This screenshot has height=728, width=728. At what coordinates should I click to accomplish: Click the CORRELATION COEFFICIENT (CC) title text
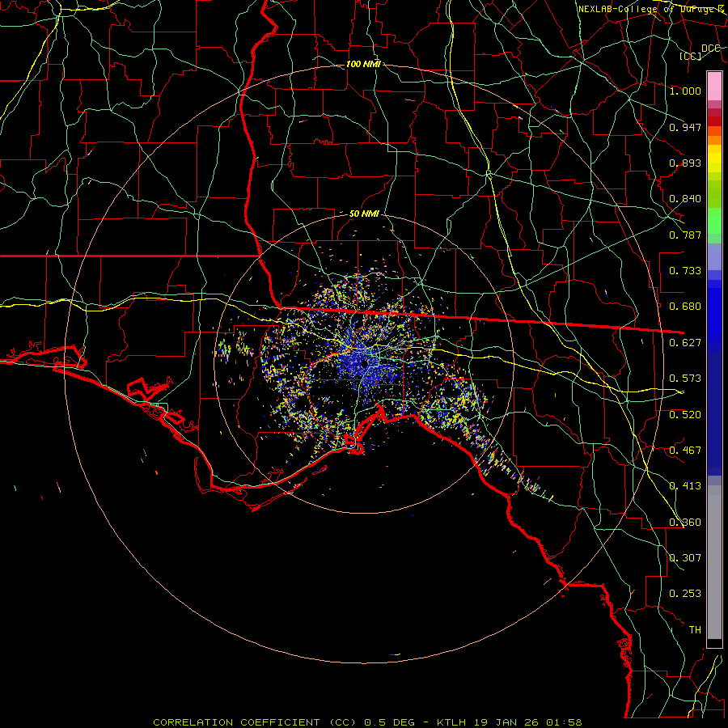coord(255,722)
